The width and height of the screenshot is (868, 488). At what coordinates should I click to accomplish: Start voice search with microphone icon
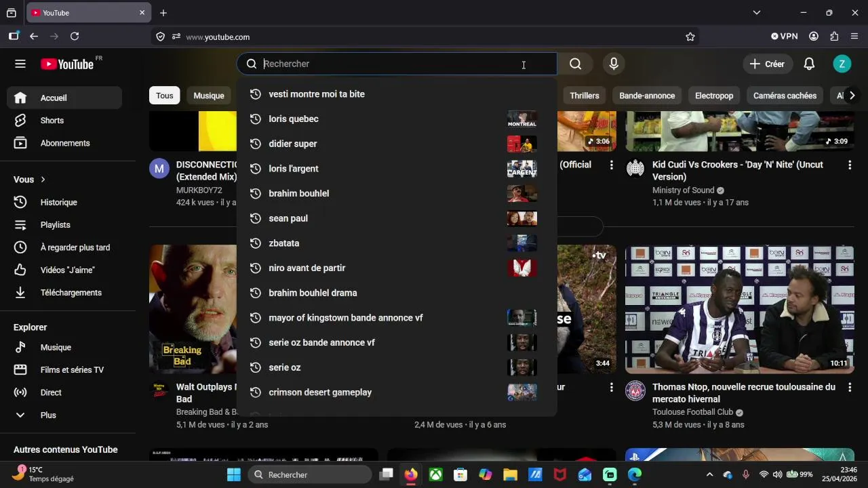(x=614, y=64)
